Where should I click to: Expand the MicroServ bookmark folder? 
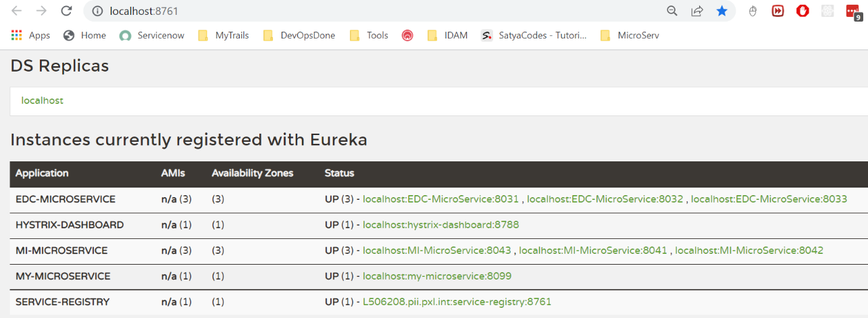point(629,35)
